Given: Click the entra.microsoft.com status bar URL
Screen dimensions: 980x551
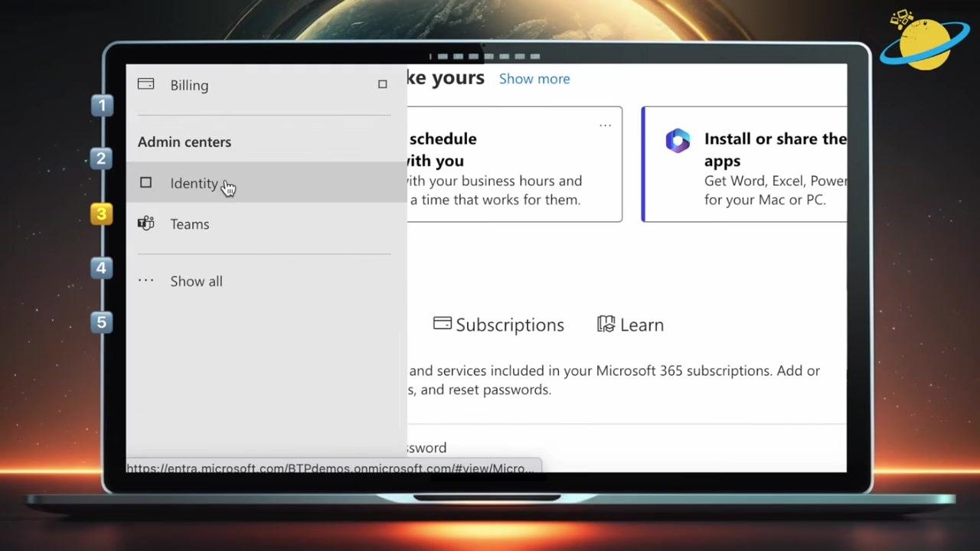Looking at the screenshot, I should [x=332, y=468].
